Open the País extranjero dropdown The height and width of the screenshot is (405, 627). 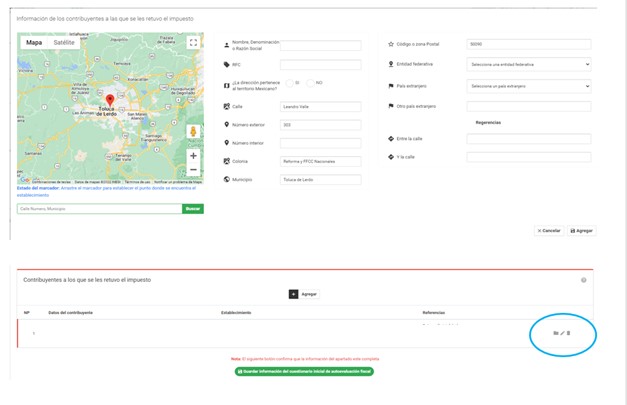click(x=530, y=86)
